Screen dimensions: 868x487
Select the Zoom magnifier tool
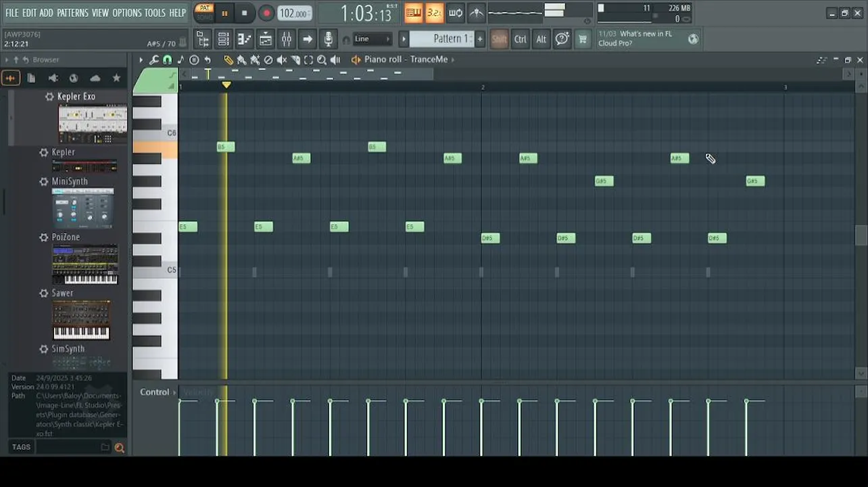(322, 60)
